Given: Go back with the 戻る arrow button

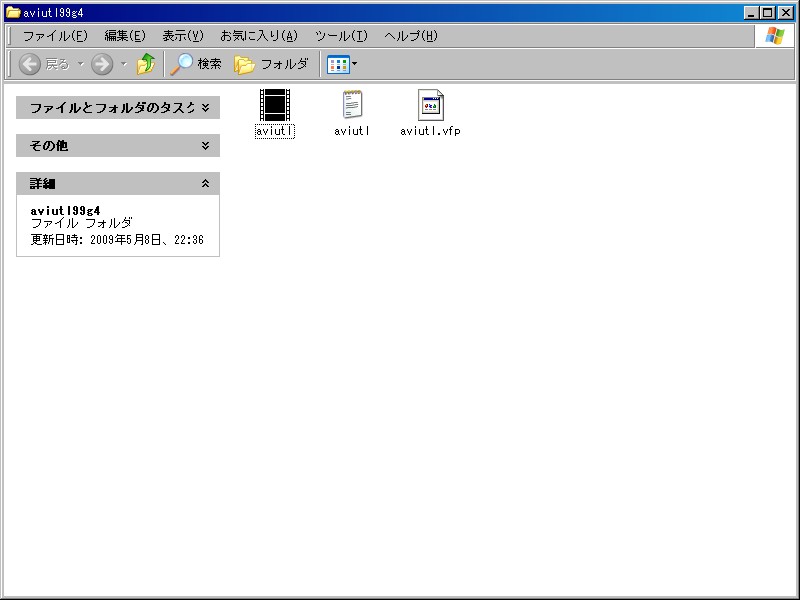Looking at the screenshot, I should pyautogui.click(x=44, y=64).
